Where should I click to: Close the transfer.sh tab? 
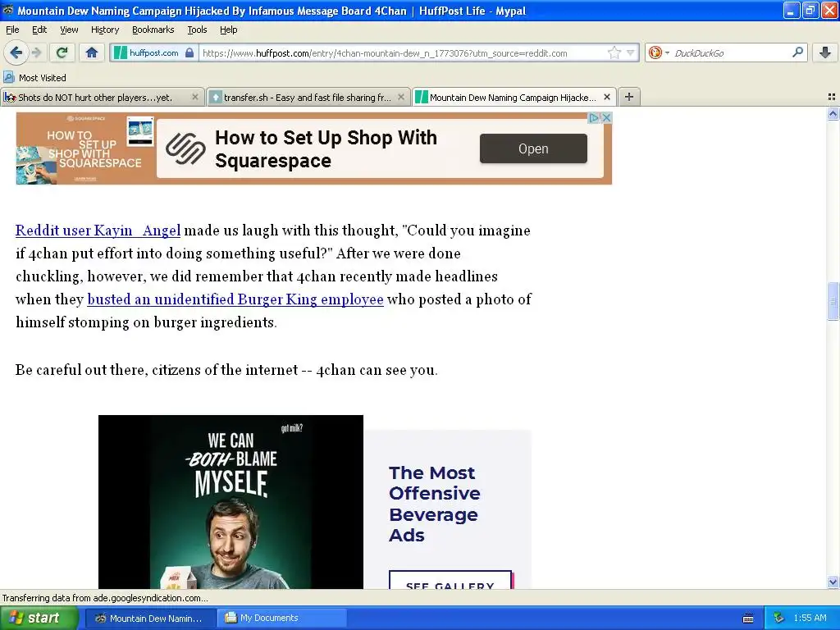pyautogui.click(x=400, y=97)
